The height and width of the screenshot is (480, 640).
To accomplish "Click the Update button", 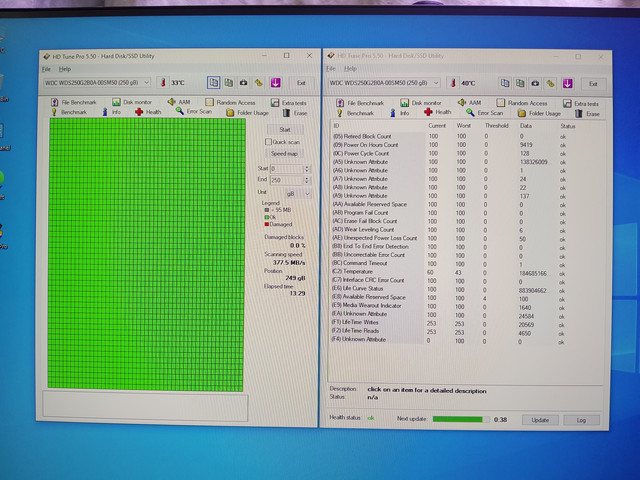I will point(540,420).
